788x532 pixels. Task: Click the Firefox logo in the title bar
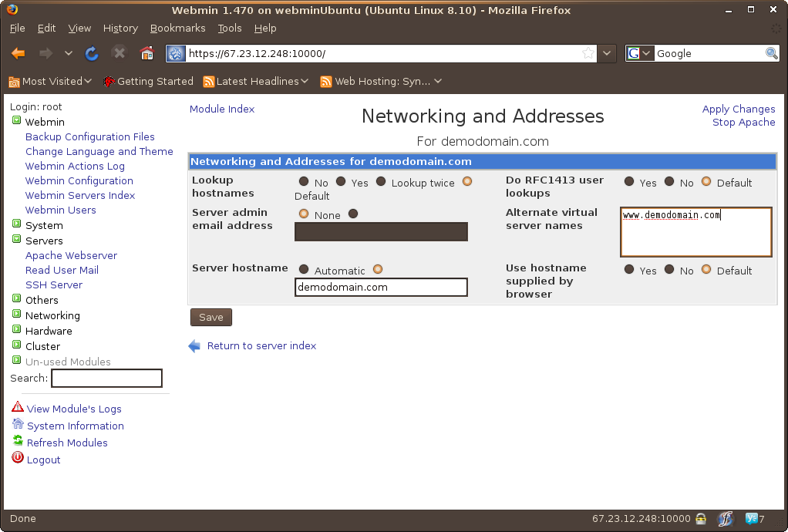(x=12, y=9)
